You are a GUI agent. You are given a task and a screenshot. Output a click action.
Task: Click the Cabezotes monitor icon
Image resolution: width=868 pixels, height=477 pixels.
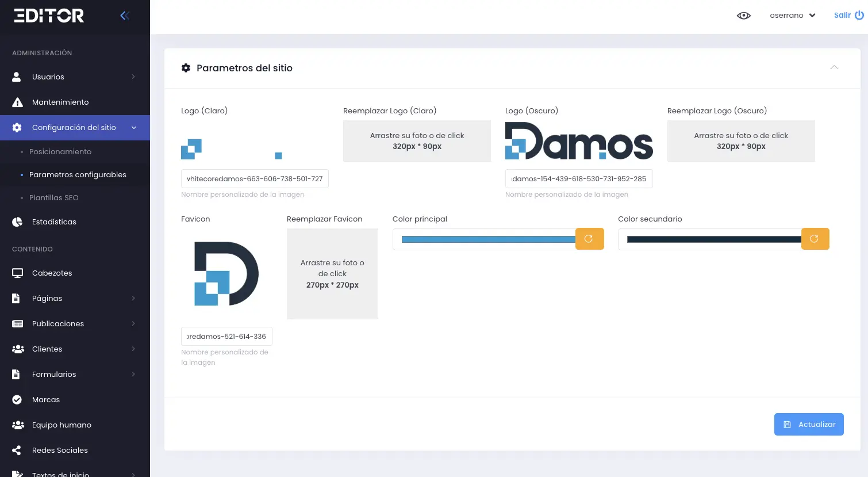pos(17,273)
